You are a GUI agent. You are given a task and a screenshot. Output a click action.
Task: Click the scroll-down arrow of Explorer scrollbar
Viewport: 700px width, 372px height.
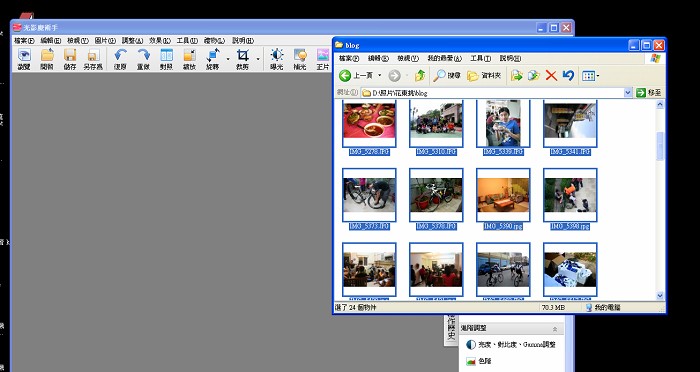[660, 295]
